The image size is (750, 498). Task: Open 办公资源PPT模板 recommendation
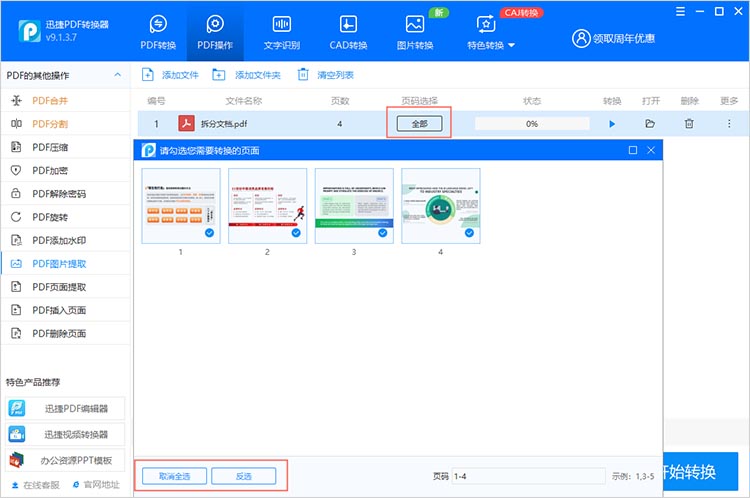point(65,460)
